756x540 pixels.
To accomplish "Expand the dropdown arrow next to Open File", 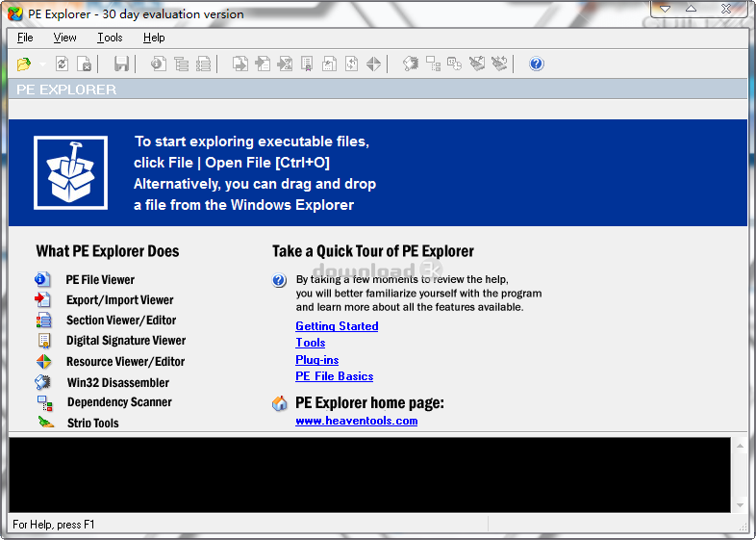I will pos(43,64).
